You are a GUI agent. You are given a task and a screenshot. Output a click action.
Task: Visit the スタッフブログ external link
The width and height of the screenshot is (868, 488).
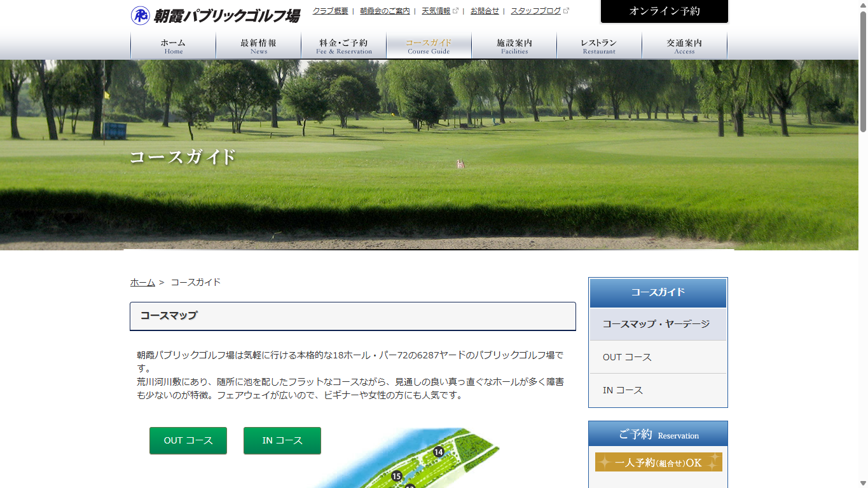click(x=540, y=11)
